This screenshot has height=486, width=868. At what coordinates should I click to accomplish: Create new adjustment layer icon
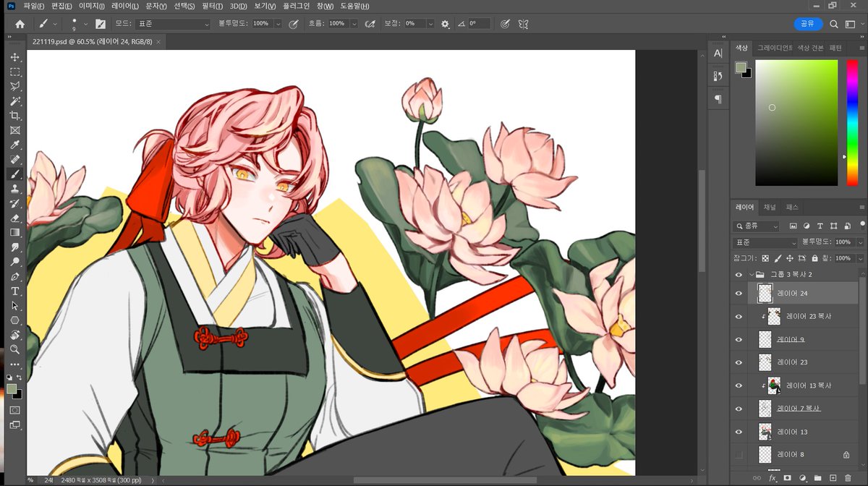(802, 478)
